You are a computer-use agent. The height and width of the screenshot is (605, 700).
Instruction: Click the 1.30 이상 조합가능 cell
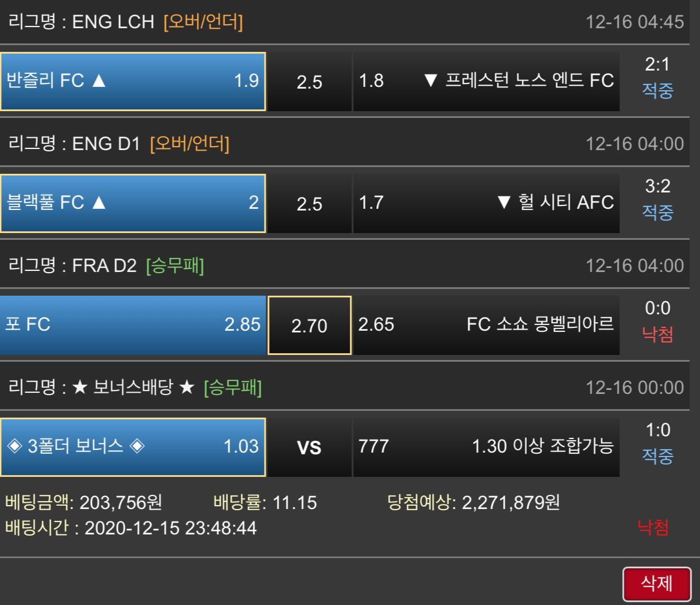(x=486, y=447)
